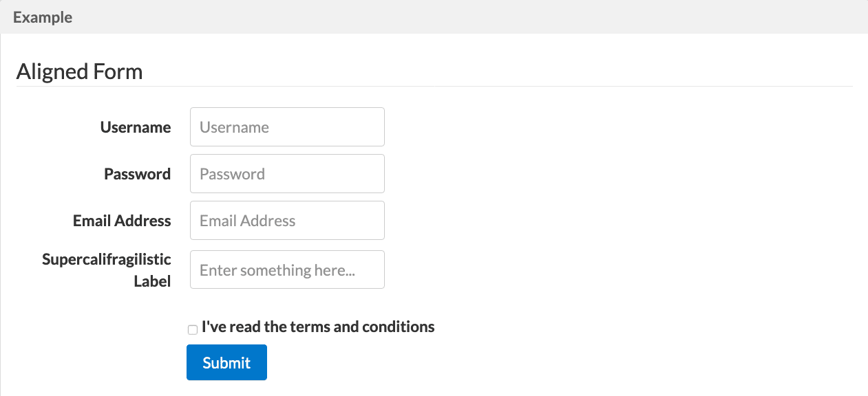The height and width of the screenshot is (396, 868).
Task: Send the form with the blue Submit button
Action: (x=226, y=362)
